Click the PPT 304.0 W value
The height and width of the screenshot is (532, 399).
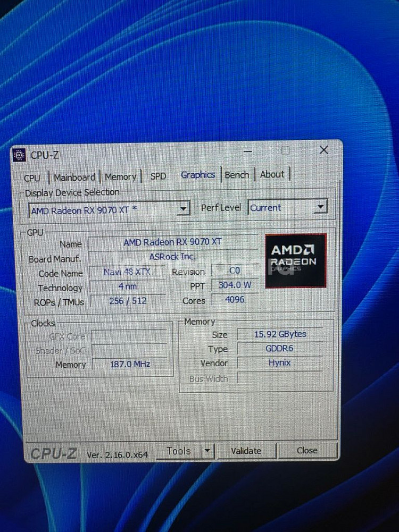tap(235, 285)
